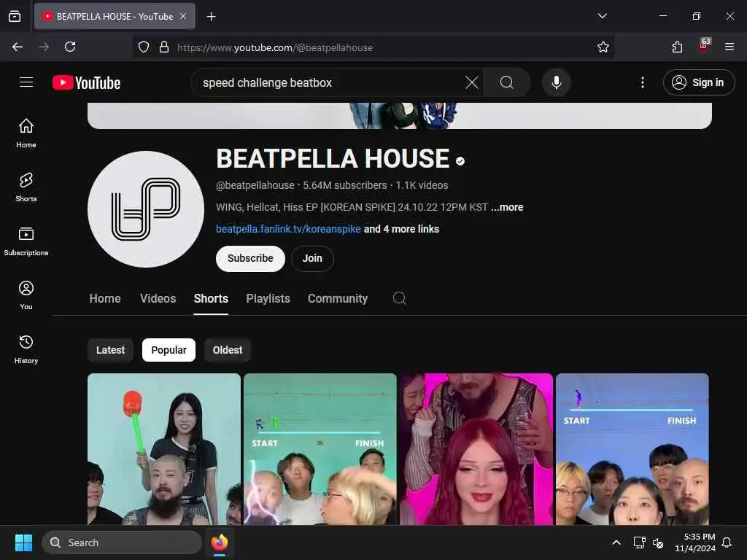
Task: Subscribe to BEATPELLA HOUSE
Action: coord(251,259)
